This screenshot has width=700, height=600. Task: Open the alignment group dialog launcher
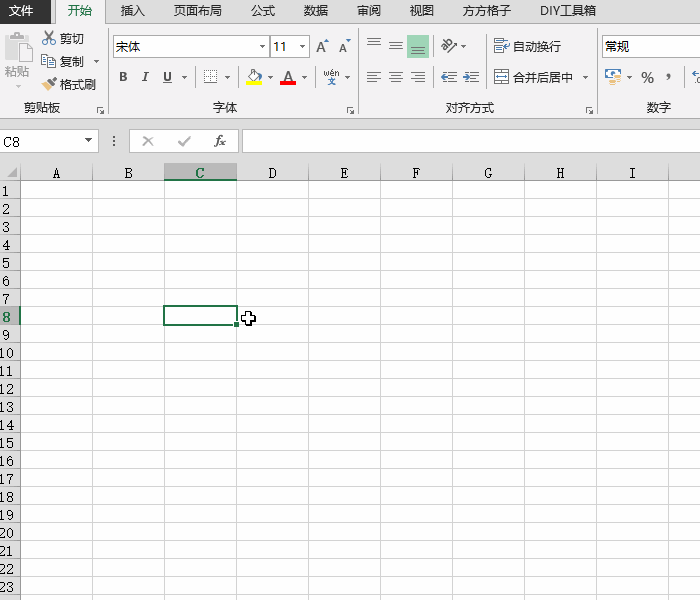[589, 110]
